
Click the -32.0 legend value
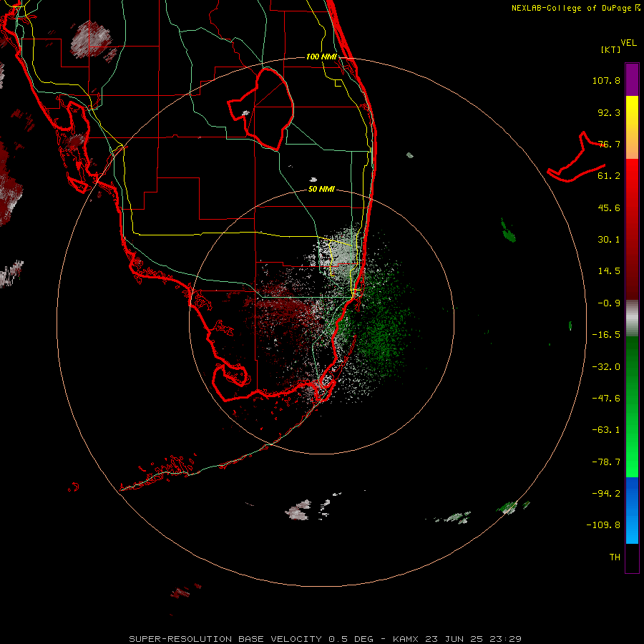pos(606,367)
